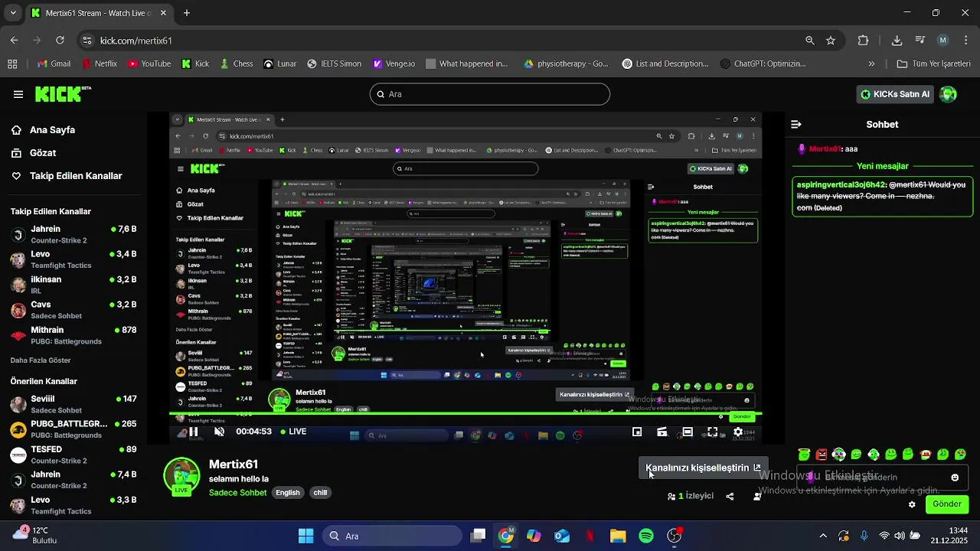The image size is (980, 551).
Task: Show hidden system tray icons
Action: (x=823, y=536)
